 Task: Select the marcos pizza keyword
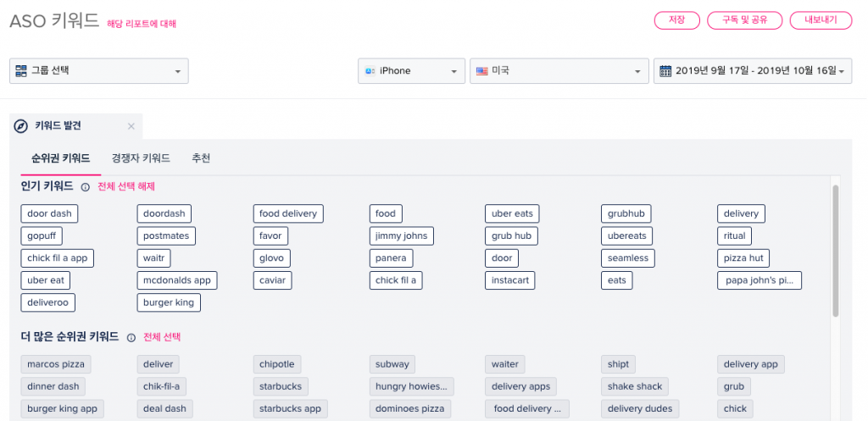56,364
